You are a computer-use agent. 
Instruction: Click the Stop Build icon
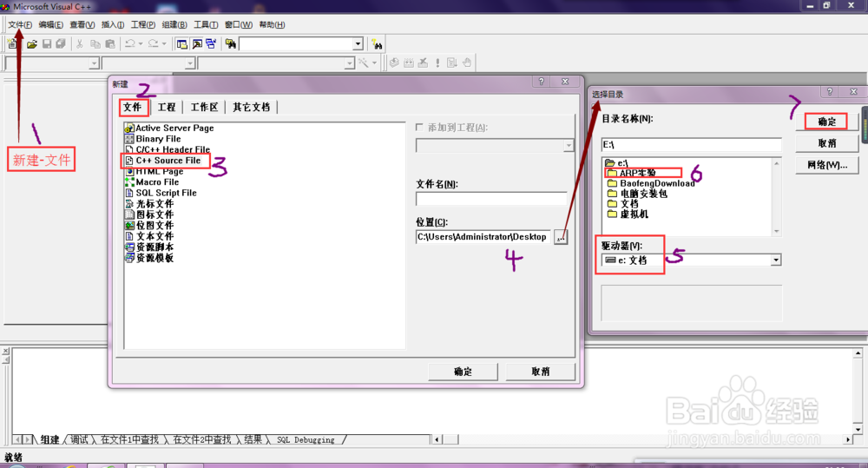[x=423, y=63]
